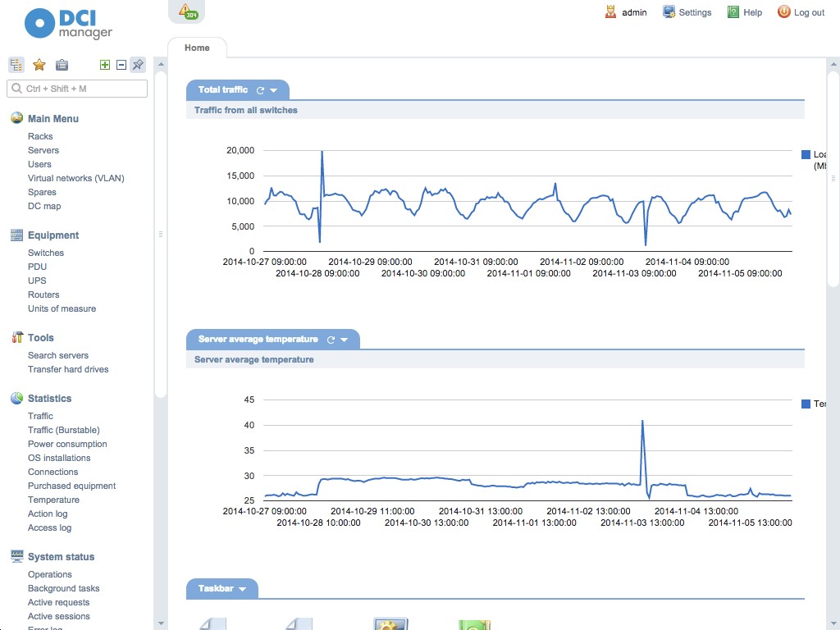This screenshot has width=840, height=630.
Task: Open the clipboard/briefcase icon in the toolbar
Action: tap(62, 64)
